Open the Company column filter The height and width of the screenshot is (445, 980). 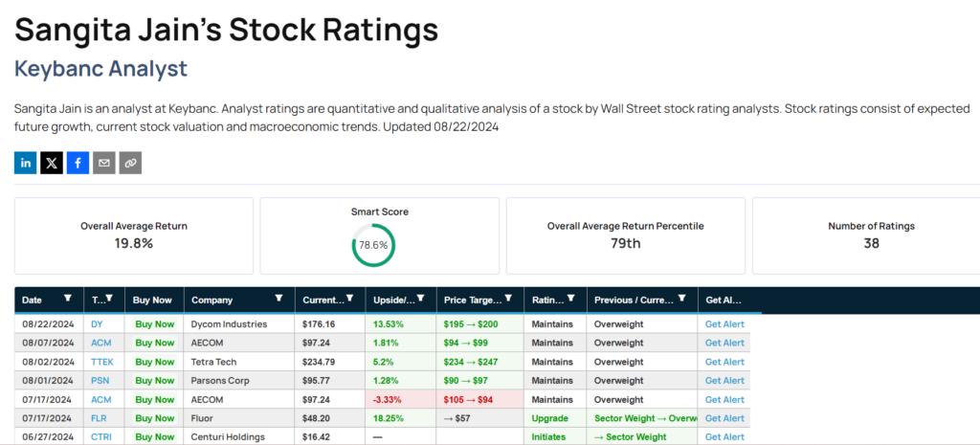coord(280,299)
